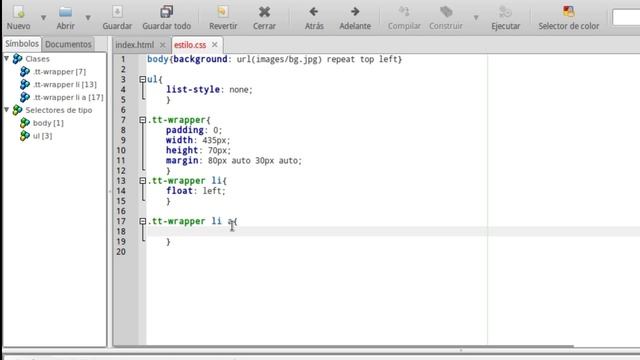Select the estilo.css editor tab
The width and height of the screenshot is (640, 360).
pyautogui.click(x=190, y=45)
